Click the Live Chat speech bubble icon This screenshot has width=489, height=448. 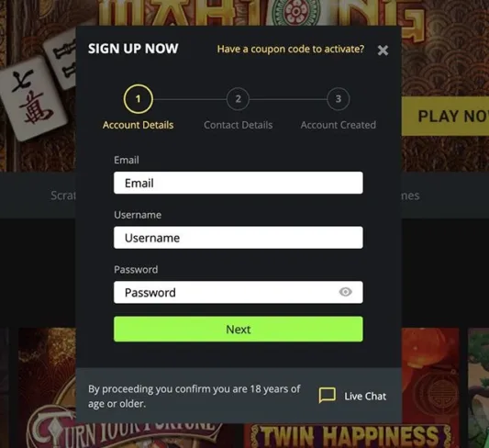(328, 396)
